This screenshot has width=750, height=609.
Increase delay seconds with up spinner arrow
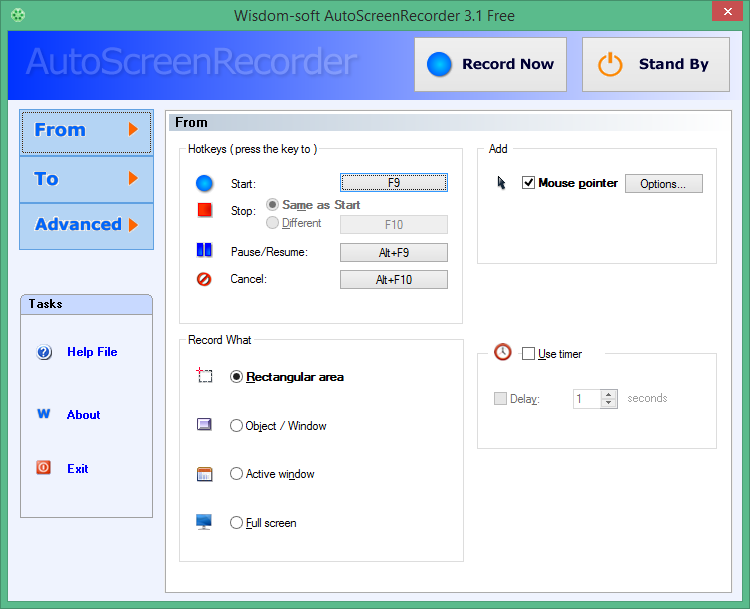608,395
